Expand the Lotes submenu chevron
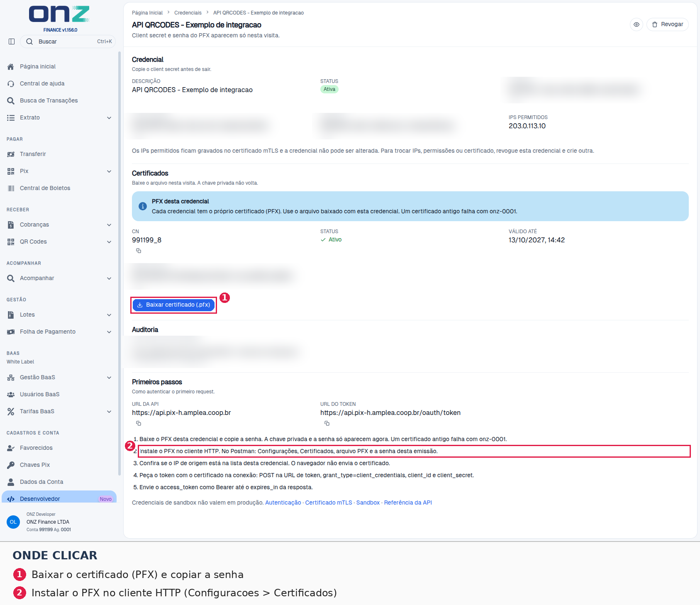700x605 pixels. 109,315
